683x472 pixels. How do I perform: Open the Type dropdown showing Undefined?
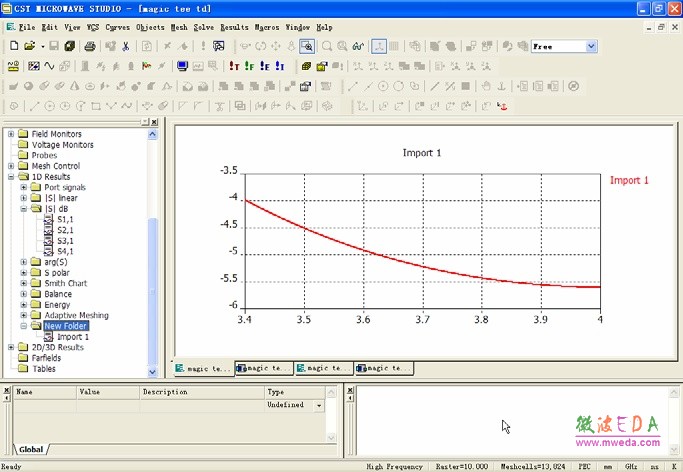click(x=319, y=405)
